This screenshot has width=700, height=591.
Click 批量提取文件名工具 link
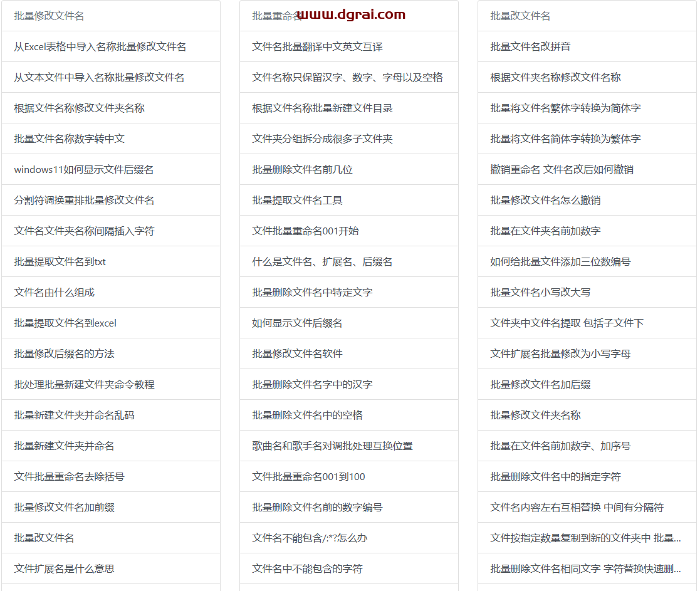pyautogui.click(x=297, y=200)
